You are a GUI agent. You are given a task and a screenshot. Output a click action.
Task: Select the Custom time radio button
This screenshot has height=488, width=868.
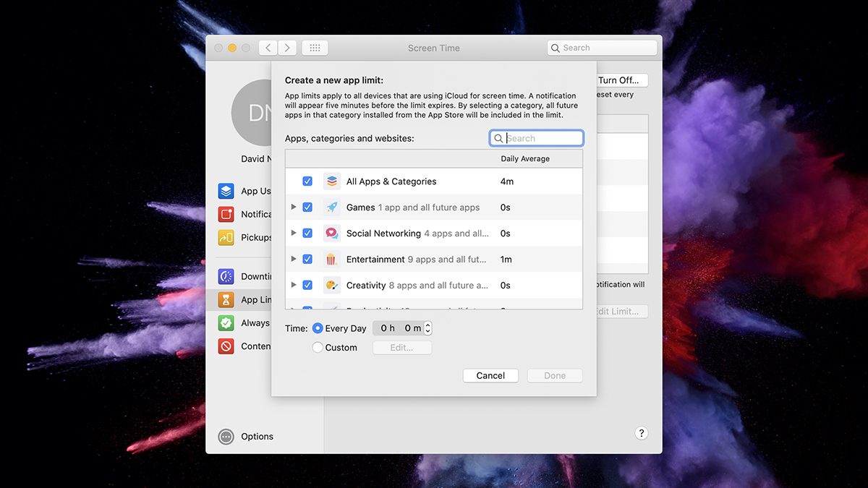(x=318, y=348)
